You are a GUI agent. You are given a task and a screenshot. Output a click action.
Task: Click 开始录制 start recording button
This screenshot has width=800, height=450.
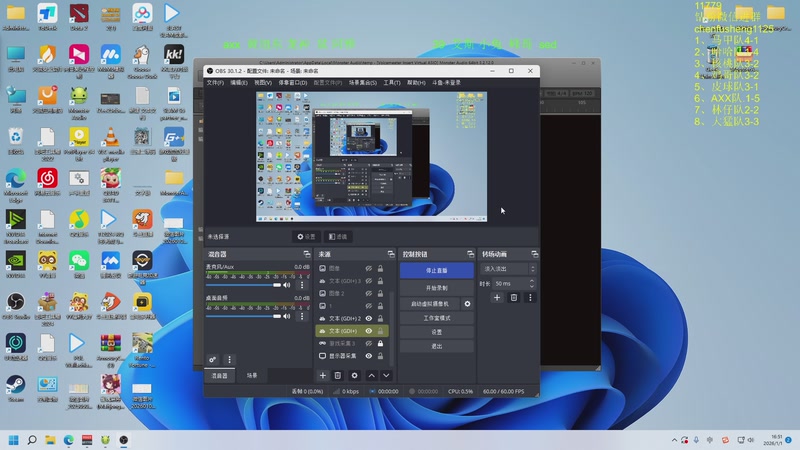(437, 288)
